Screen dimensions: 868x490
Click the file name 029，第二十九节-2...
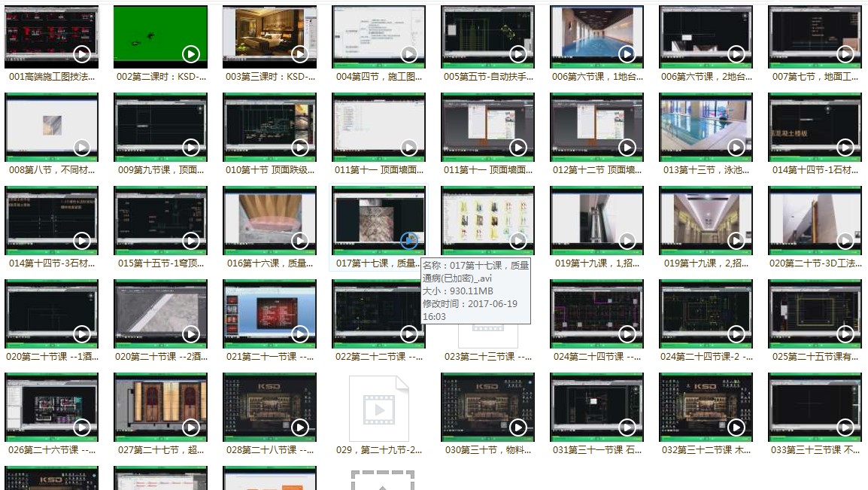click(379, 450)
